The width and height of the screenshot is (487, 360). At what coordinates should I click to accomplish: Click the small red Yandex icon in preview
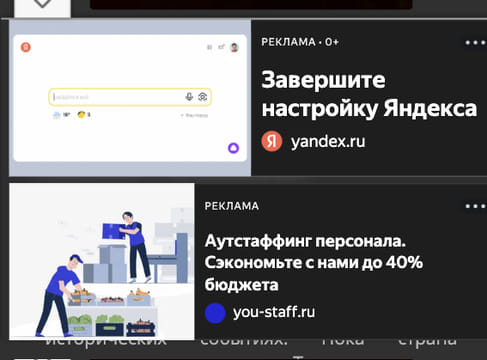tap(26, 47)
